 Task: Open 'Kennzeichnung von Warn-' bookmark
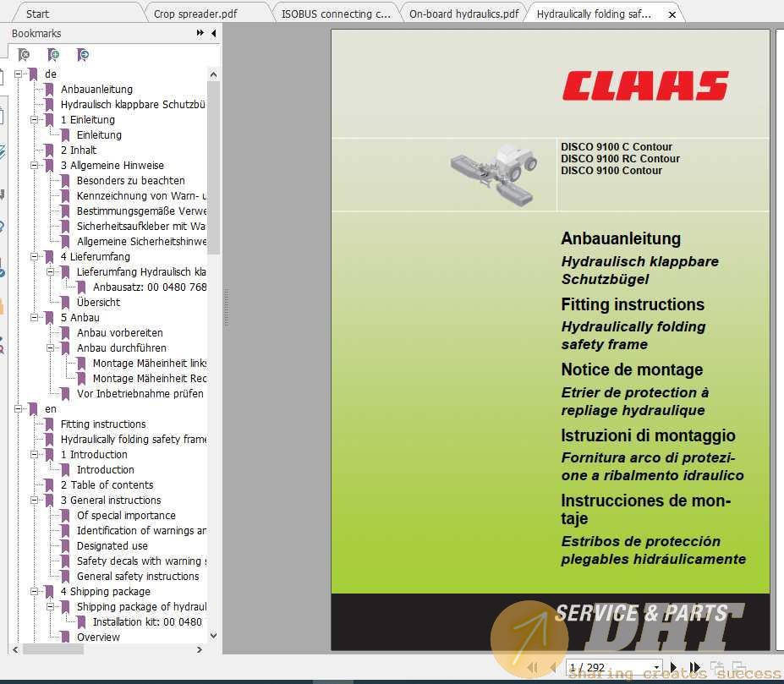click(x=141, y=195)
